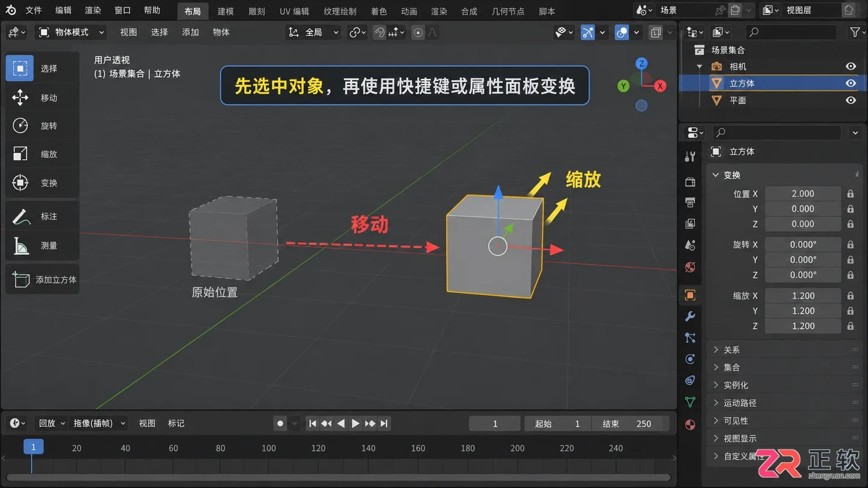Open the World properties tab icon
The image size is (868, 488).
tap(690, 267)
